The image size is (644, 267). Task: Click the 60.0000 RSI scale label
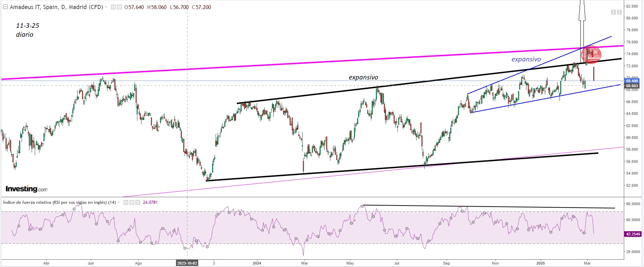[633, 220]
